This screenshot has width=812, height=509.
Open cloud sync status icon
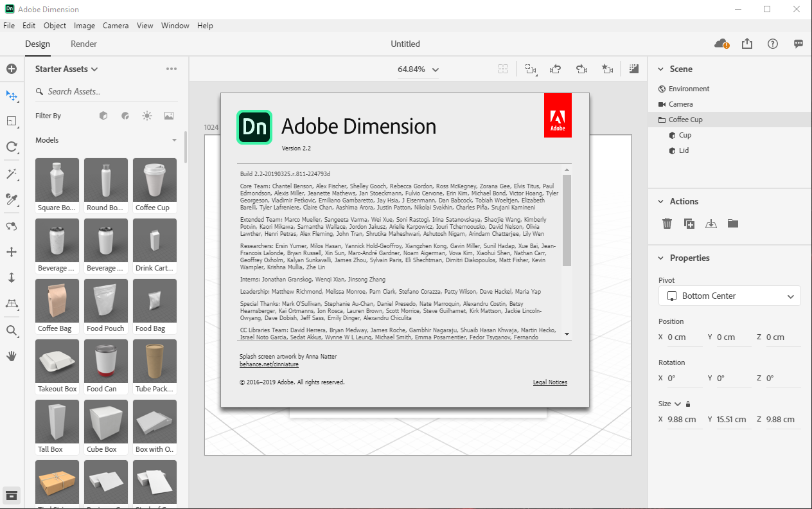(722, 44)
